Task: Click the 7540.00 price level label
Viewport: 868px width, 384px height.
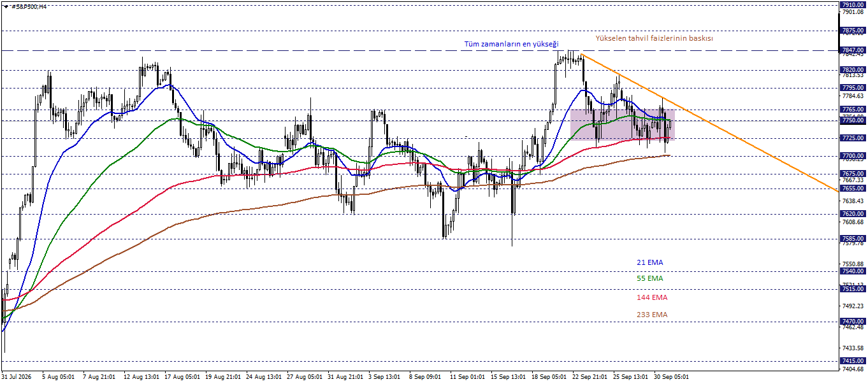Action: coord(853,271)
